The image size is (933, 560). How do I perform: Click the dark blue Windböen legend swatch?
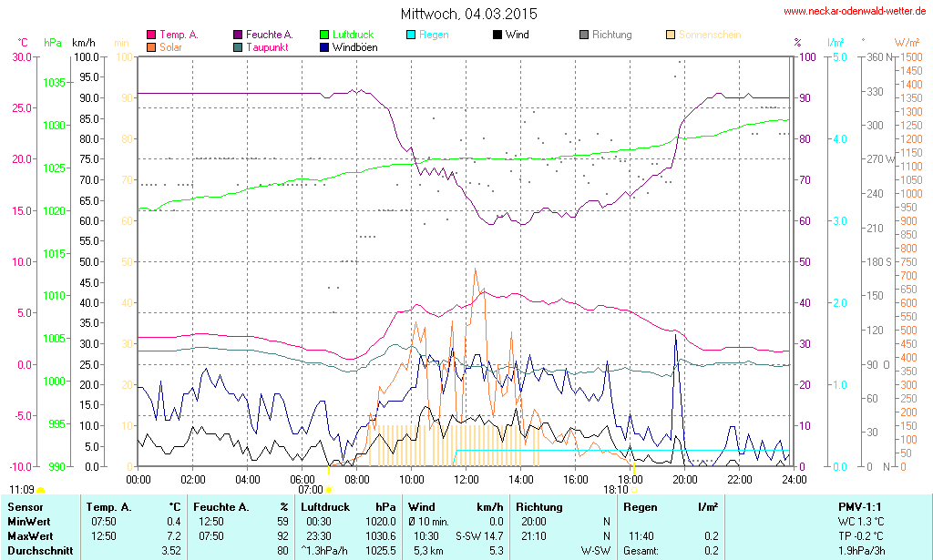(x=325, y=47)
